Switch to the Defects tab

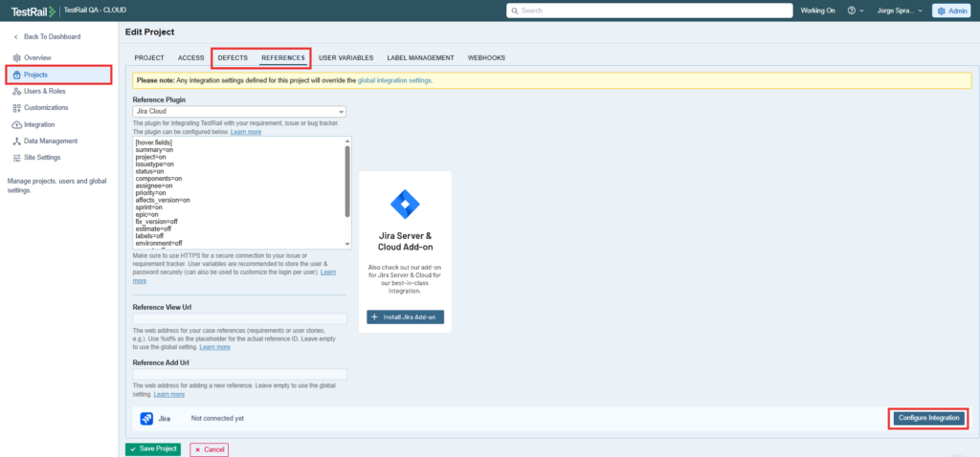coord(233,58)
